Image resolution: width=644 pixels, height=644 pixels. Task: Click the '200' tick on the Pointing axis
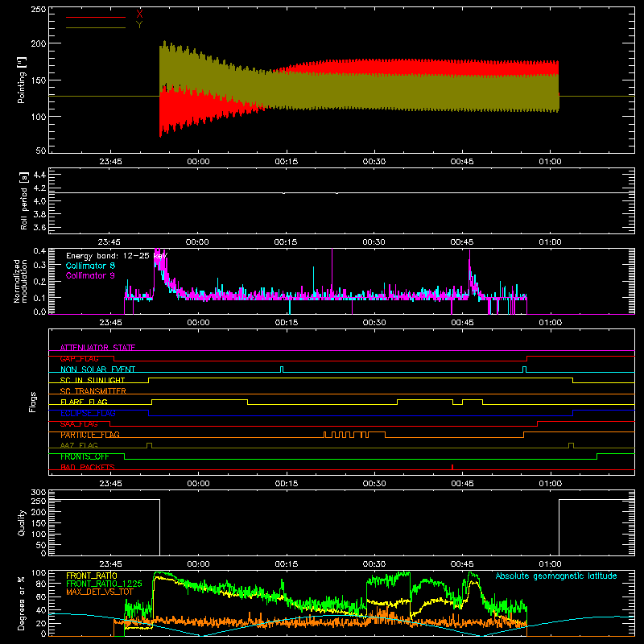coord(39,43)
